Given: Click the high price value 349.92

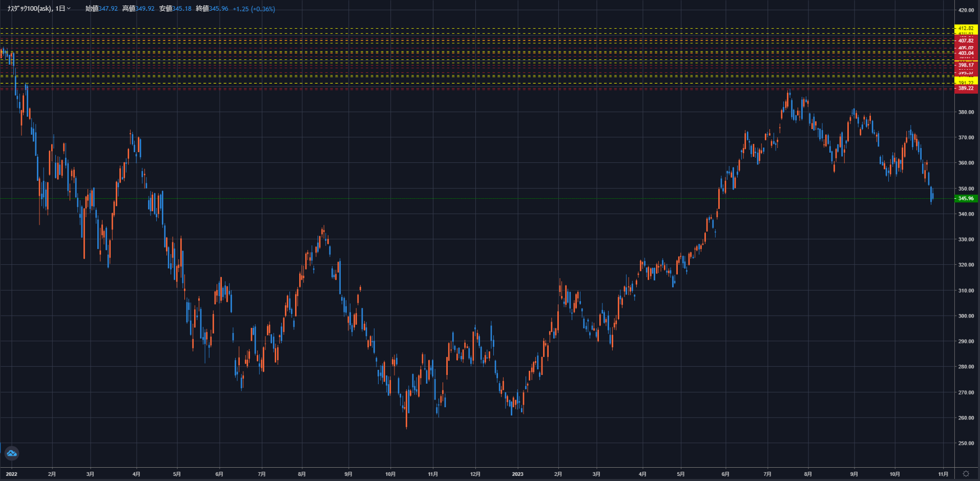Looking at the screenshot, I should pyautogui.click(x=145, y=9).
